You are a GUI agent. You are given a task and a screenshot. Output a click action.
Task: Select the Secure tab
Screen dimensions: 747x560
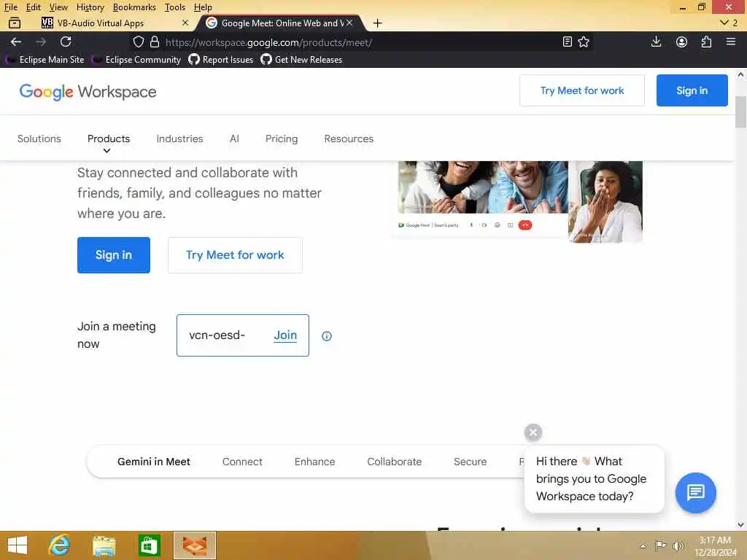[x=470, y=462]
